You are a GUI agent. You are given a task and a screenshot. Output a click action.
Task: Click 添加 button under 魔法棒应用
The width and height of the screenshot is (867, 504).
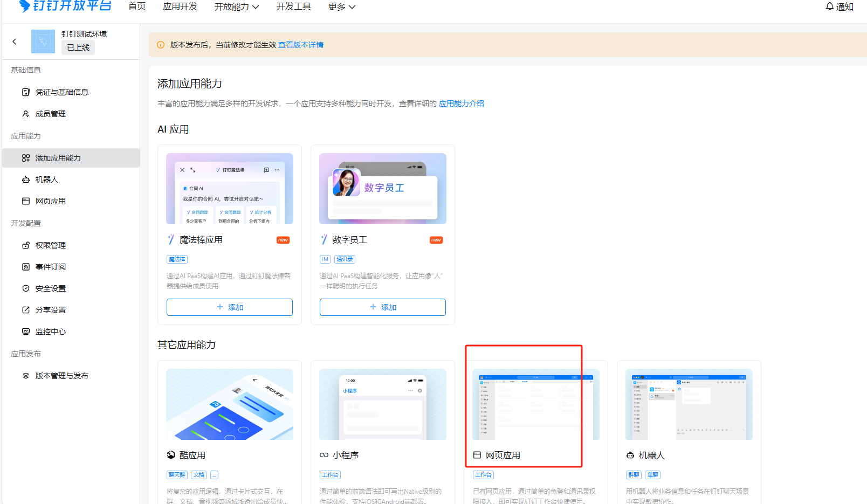point(230,307)
